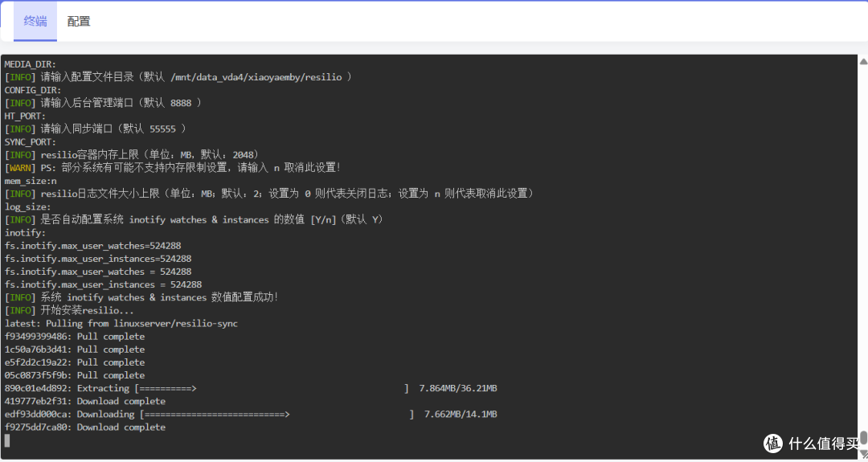Click the yellow WARN tag line
The width and height of the screenshot is (868, 462).
173,168
